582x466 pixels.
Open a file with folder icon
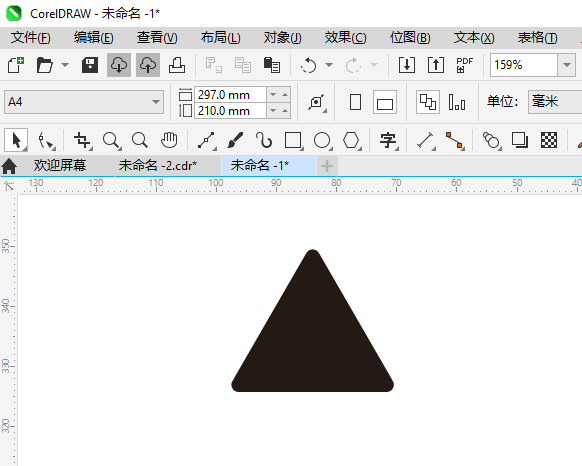pos(45,65)
